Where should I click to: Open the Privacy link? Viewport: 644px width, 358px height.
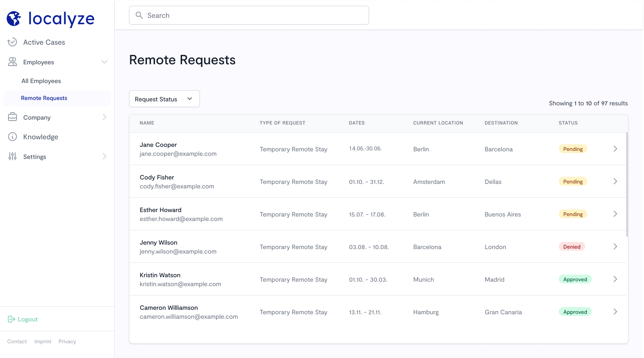click(67, 341)
